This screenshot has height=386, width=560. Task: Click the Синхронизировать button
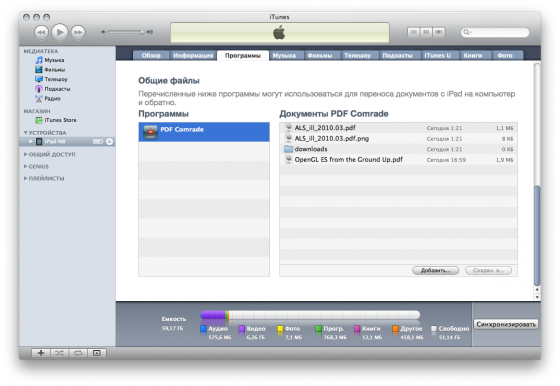point(506,324)
